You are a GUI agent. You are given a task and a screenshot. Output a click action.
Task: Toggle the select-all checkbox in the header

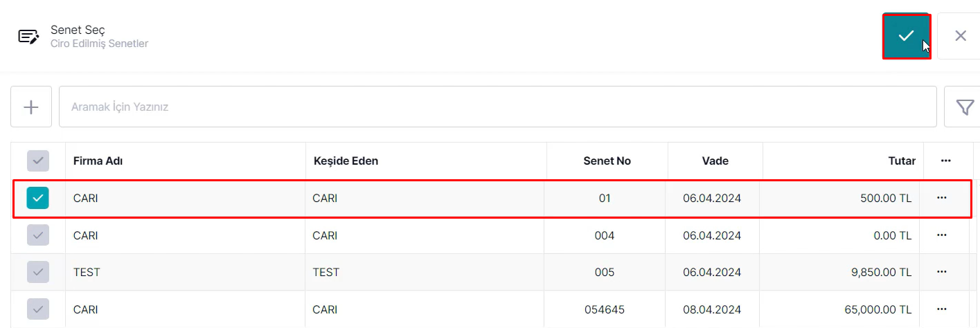click(x=38, y=161)
